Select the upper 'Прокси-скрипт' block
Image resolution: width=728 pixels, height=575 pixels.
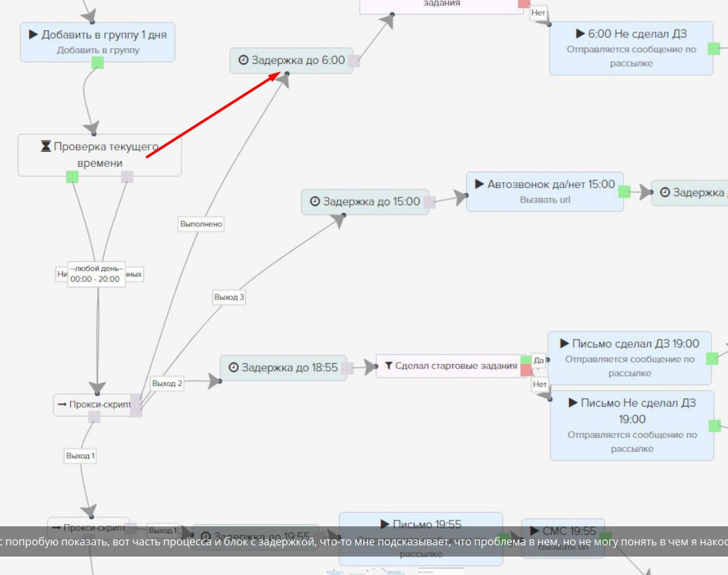(94, 405)
